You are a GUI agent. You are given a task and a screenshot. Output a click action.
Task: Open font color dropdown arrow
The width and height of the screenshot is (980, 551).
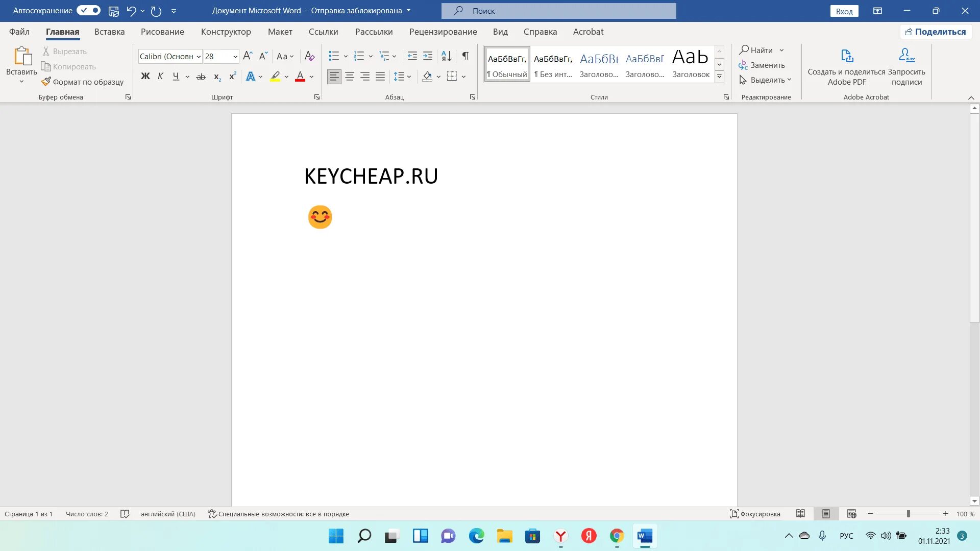click(311, 77)
